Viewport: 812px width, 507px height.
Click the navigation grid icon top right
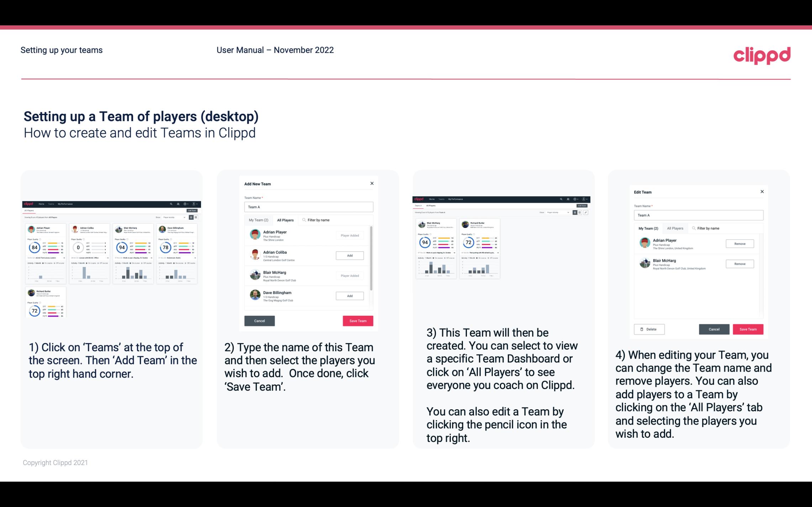pos(575,213)
